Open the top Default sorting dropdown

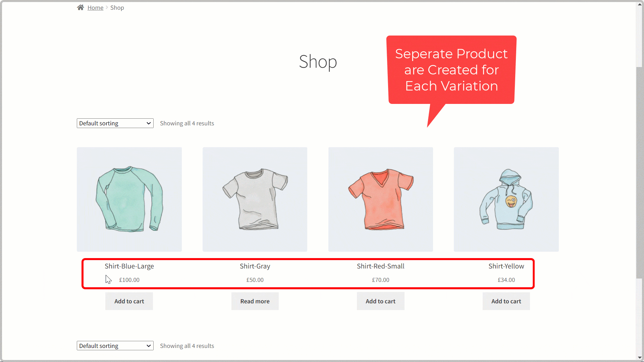coord(115,123)
